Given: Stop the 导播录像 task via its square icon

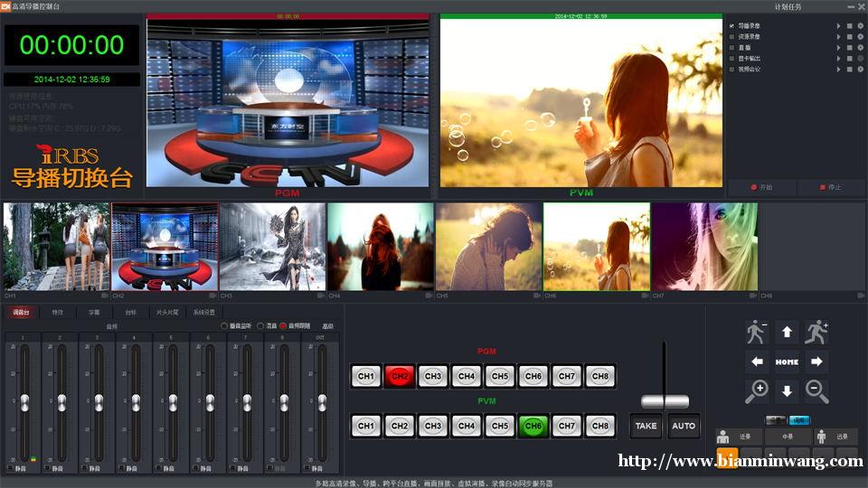Looking at the screenshot, I should pyautogui.click(x=850, y=26).
